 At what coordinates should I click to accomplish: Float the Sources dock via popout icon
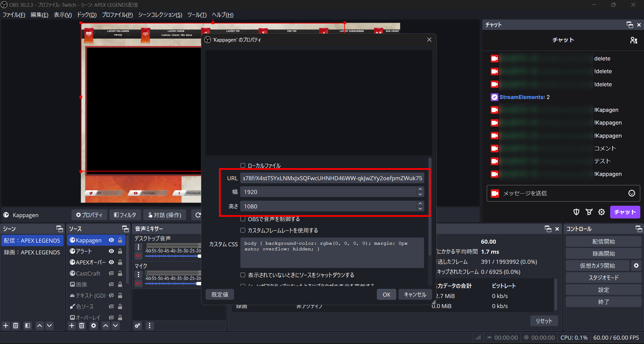[x=125, y=229]
